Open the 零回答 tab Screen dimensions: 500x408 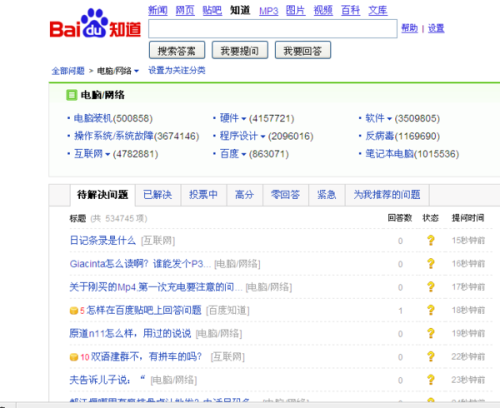(x=285, y=195)
